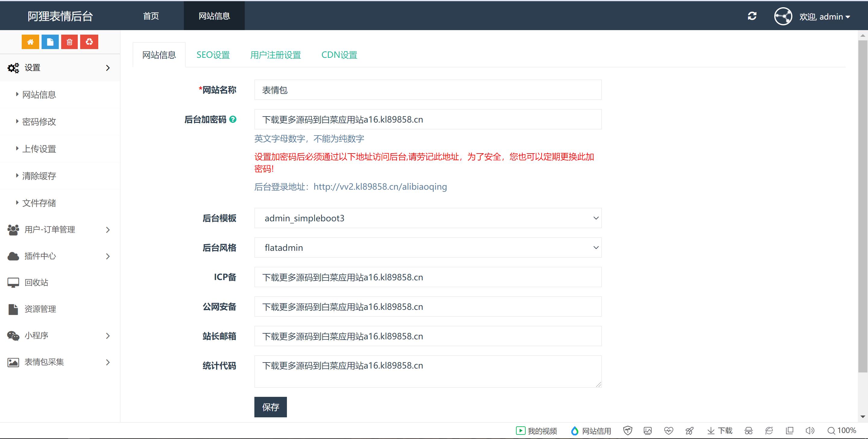The image size is (868, 439).
Task: Click the cloud icon next to 插件中心
Action: pos(13,256)
